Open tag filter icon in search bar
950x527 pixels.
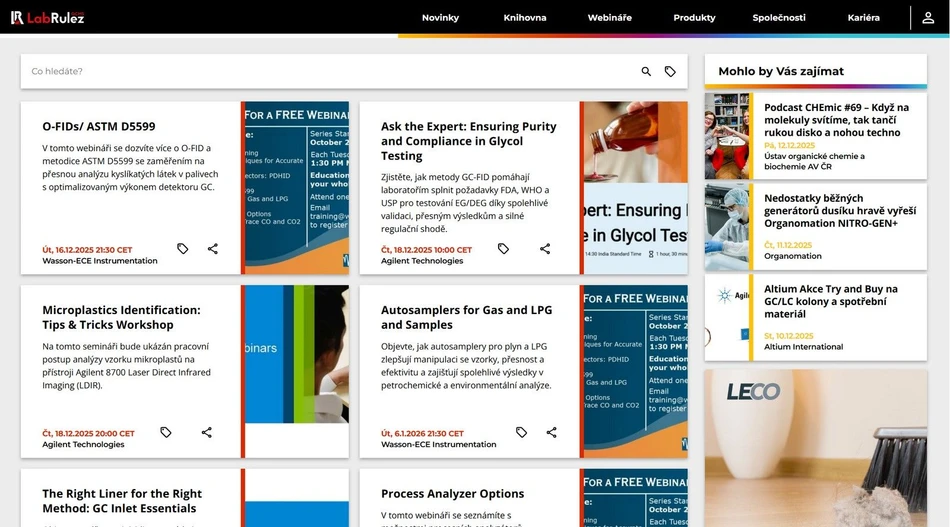click(670, 72)
